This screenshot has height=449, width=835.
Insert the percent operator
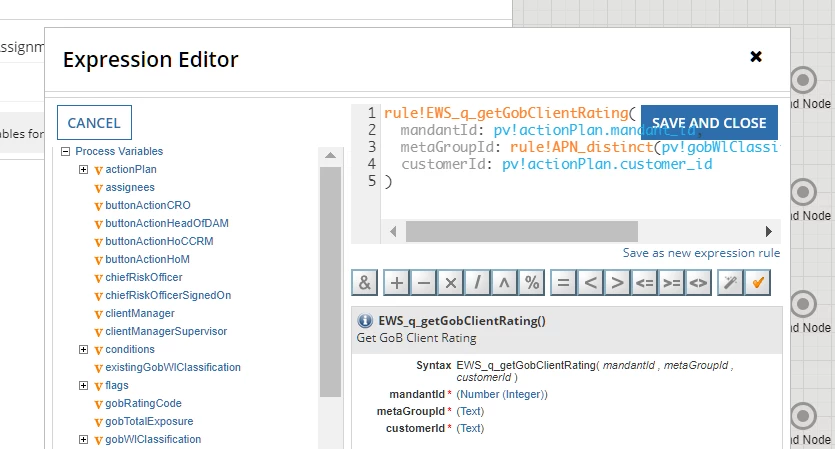[531, 282]
